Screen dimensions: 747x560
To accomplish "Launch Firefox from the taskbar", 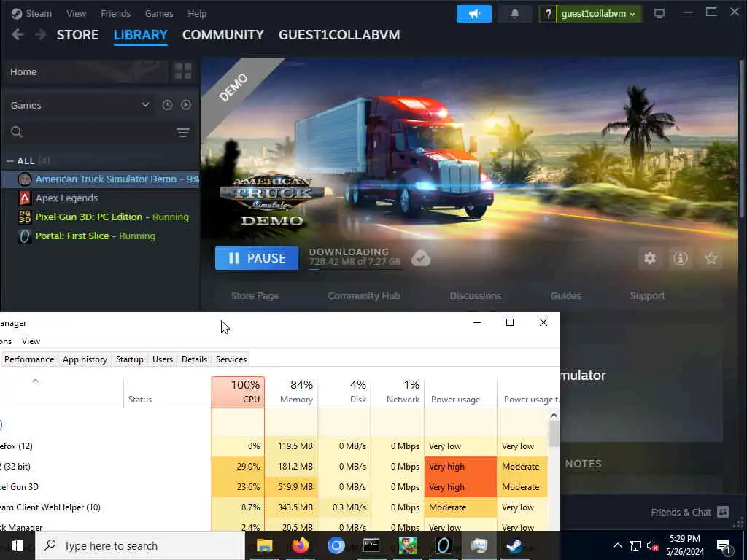I will [300, 545].
